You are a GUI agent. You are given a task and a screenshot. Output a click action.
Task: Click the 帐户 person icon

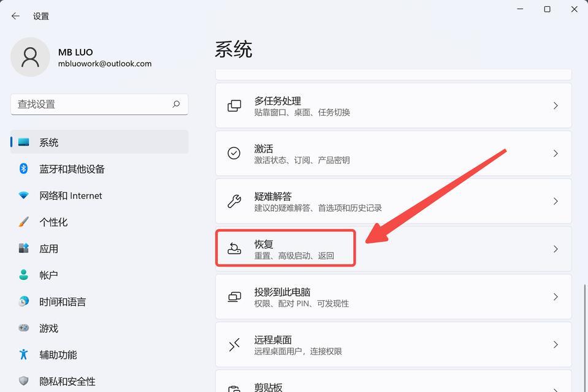pos(24,274)
